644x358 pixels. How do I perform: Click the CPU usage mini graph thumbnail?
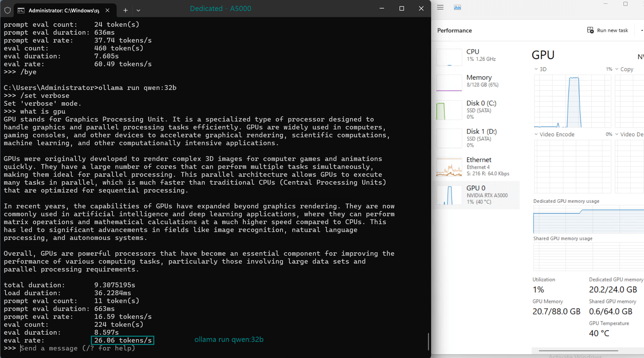tap(449, 57)
